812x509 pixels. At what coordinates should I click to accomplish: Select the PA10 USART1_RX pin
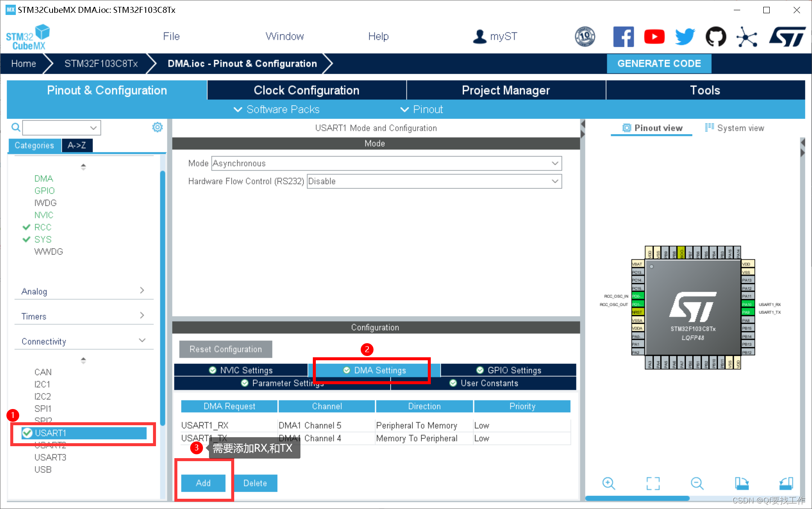click(747, 304)
